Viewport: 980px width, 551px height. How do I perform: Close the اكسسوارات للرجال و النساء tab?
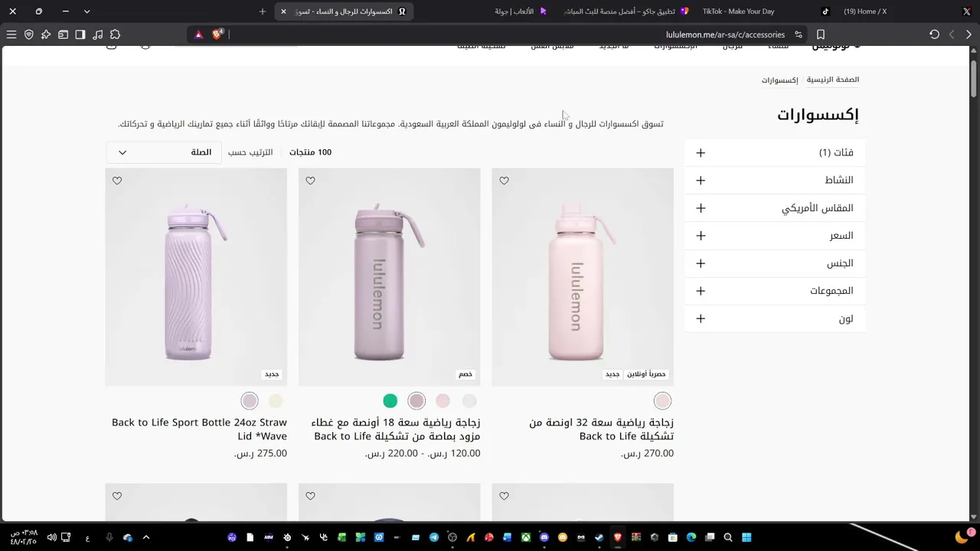283,11
